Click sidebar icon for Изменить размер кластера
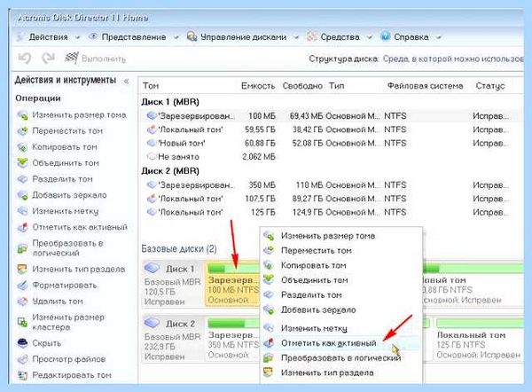This screenshot has height=392, width=532. [22, 322]
